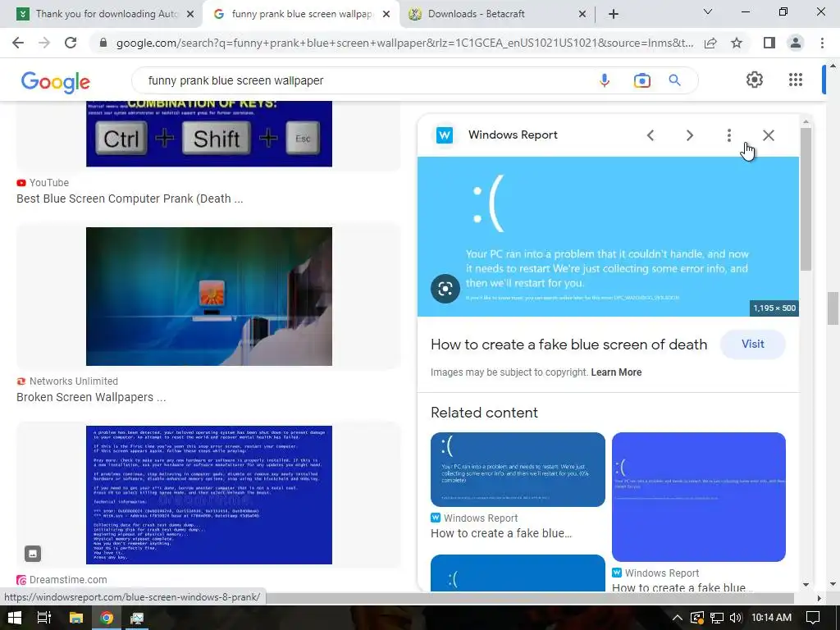Click the YouTube source label
The height and width of the screenshot is (630, 840).
[48, 183]
